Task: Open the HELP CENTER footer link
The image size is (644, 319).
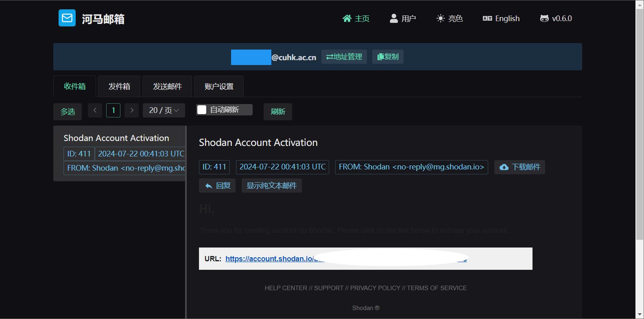Action: (286, 288)
